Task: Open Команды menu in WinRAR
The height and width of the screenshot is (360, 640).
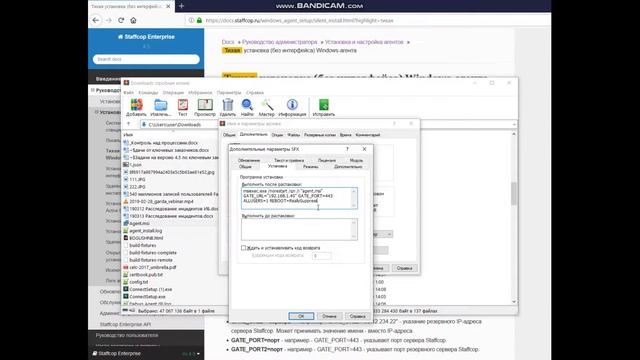Action: [x=148, y=93]
